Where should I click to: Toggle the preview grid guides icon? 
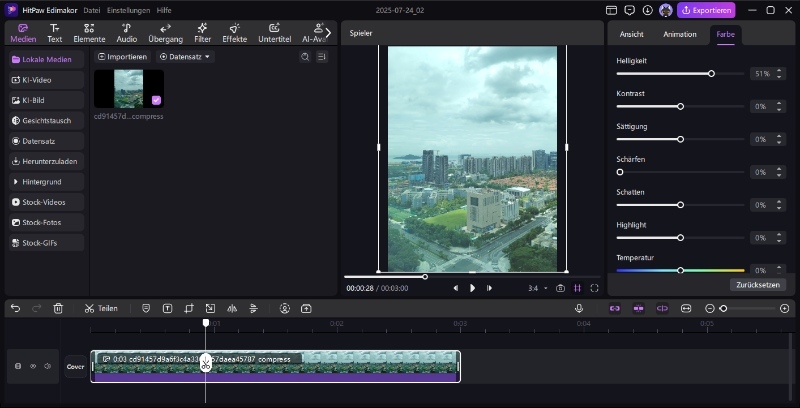(x=578, y=288)
